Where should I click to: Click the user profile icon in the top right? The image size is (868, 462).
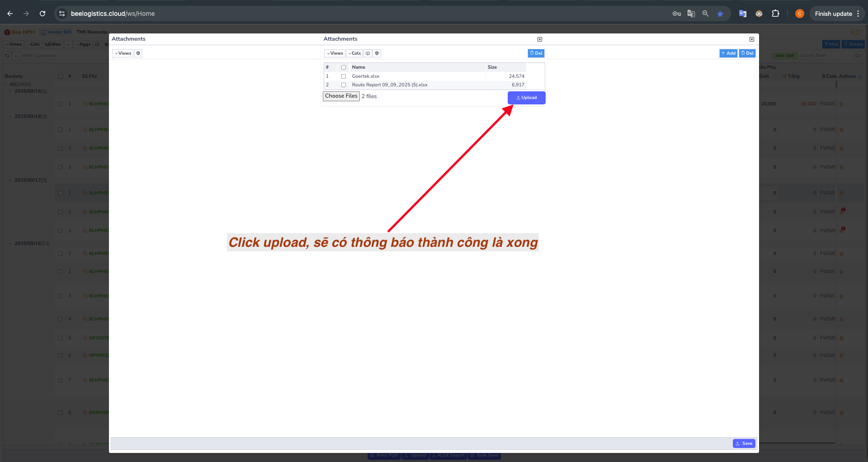click(x=799, y=14)
